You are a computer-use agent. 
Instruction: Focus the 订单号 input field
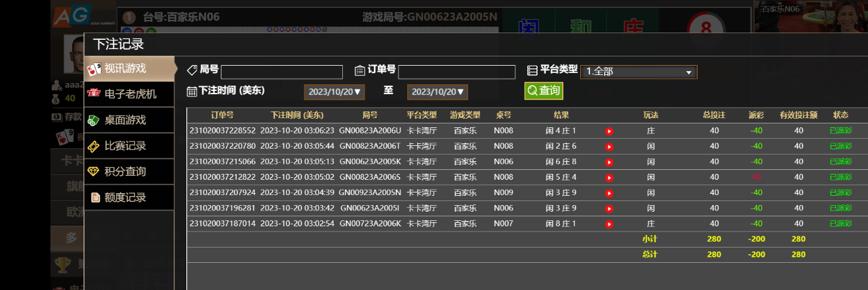(456, 72)
